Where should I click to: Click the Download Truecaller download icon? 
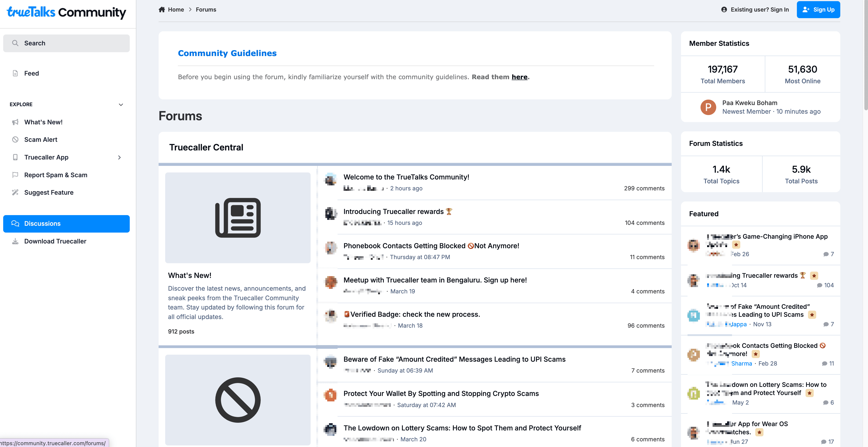15,241
